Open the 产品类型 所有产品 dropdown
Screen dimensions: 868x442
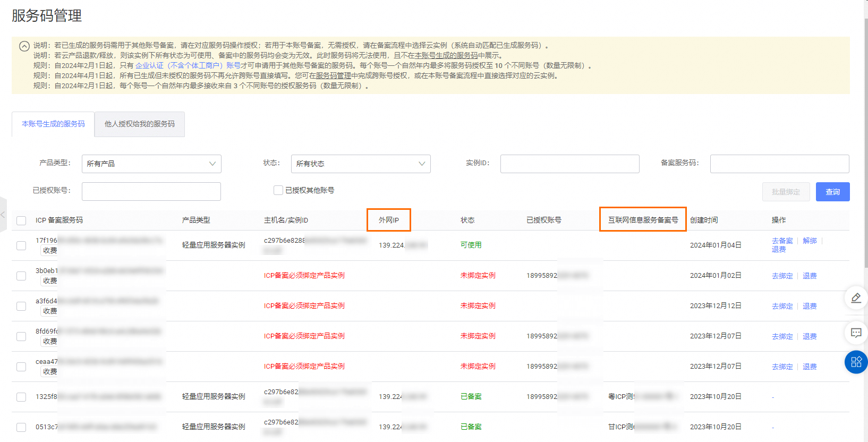[x=151, y=164]
